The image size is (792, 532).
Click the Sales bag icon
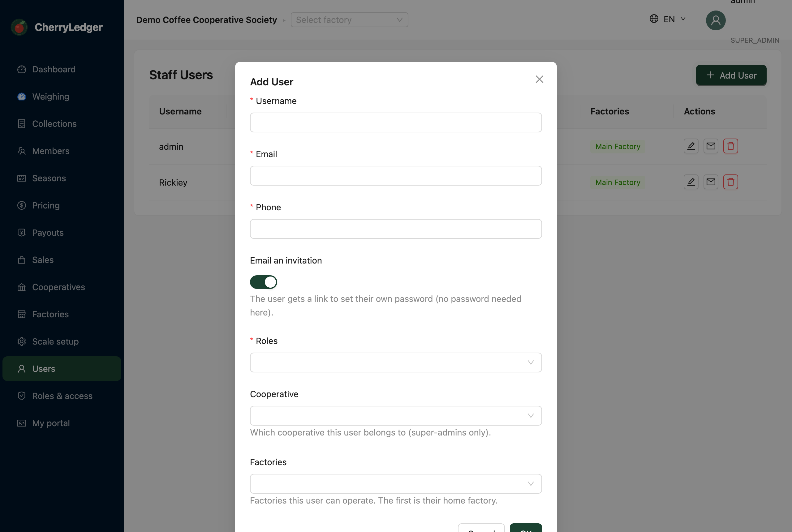pyautogui.click(x=22, y=260)
